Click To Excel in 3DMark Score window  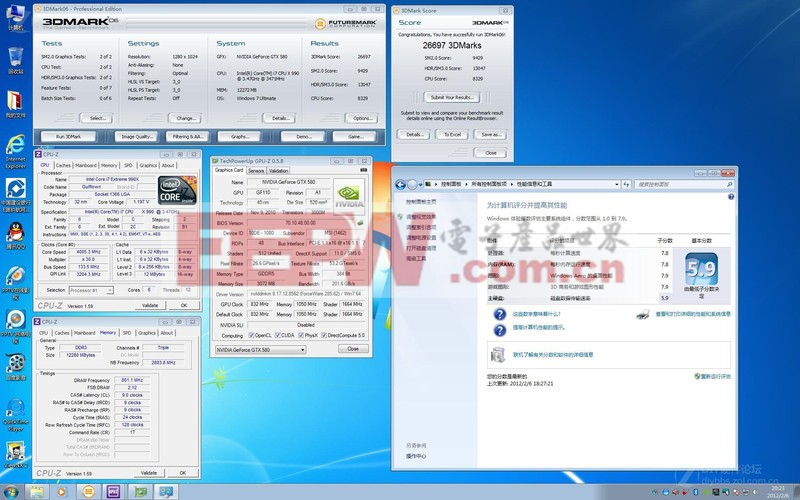452,135
